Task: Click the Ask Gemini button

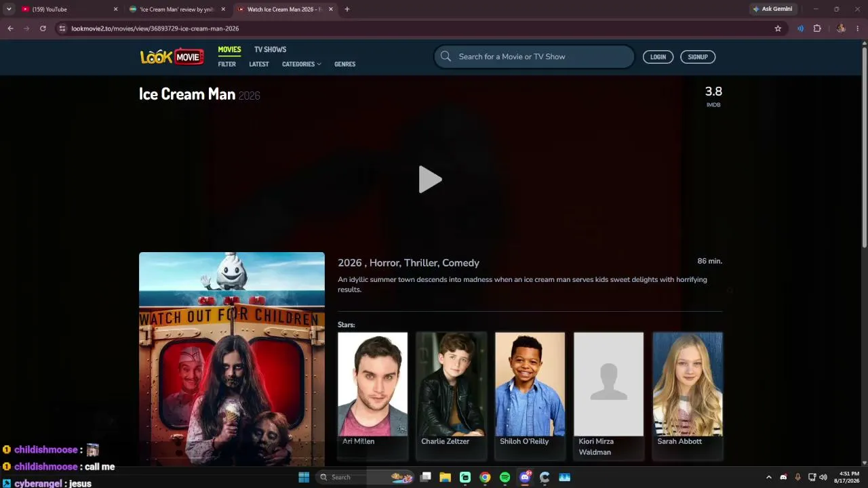Action: click(x=772, y=9)
